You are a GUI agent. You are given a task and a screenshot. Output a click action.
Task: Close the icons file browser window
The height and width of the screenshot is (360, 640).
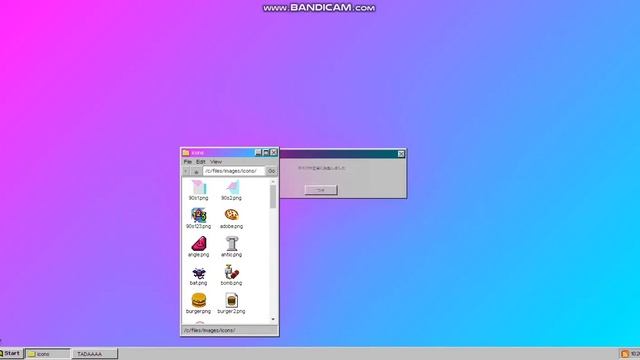[x=274, y=153]
